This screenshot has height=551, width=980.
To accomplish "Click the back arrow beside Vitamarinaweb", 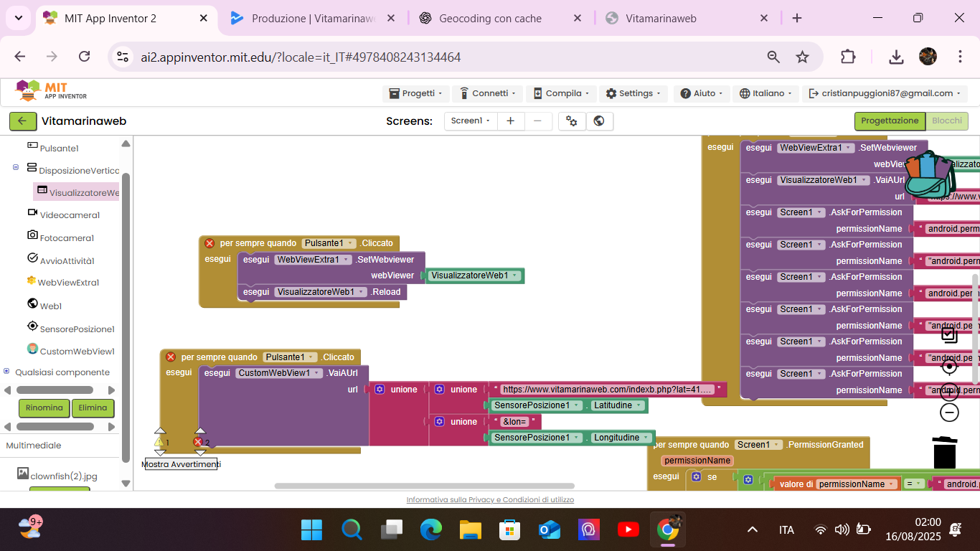I will tap(22, 121).
